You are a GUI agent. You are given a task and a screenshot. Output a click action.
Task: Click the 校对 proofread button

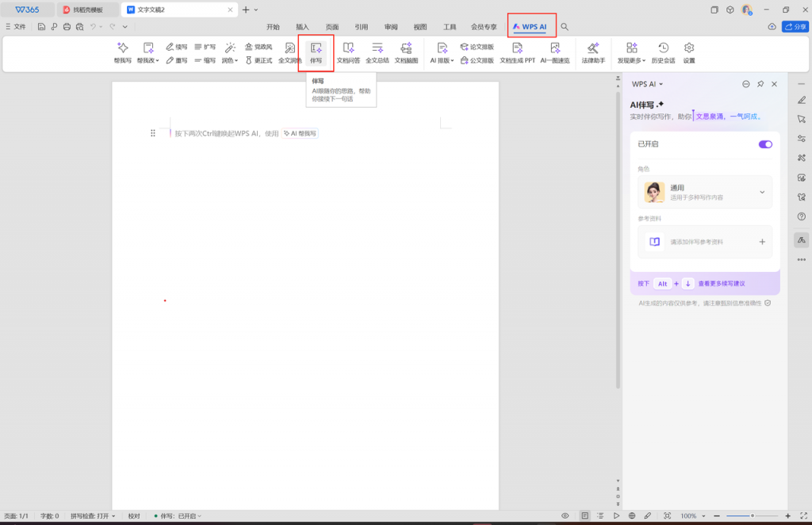click(134, 515)
